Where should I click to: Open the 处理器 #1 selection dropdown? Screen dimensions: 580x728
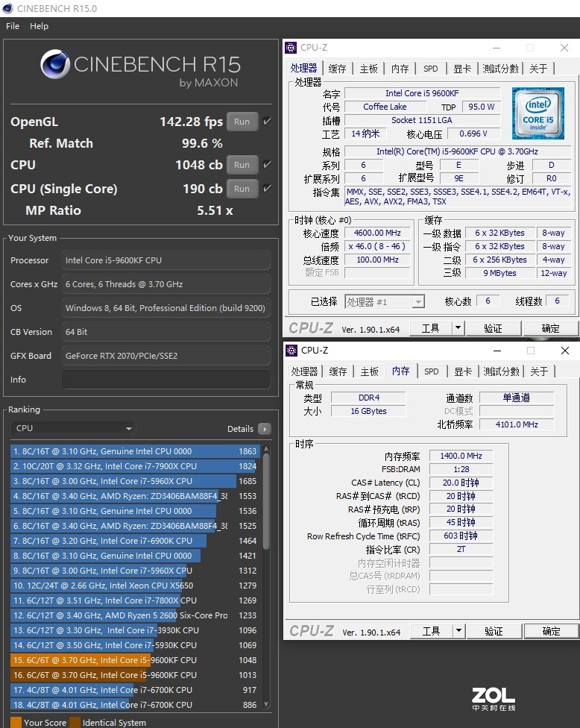385,302
